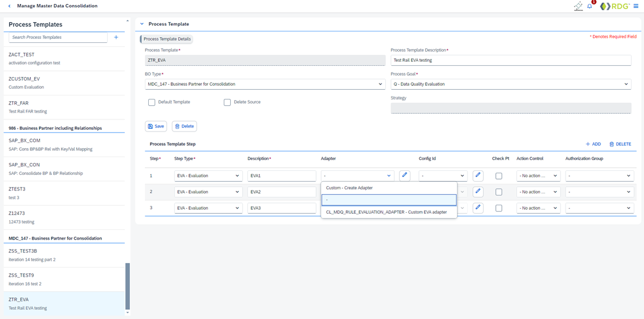Open Step Type dropdown for step 1
The image size is (644, 319).
[208, 176]
